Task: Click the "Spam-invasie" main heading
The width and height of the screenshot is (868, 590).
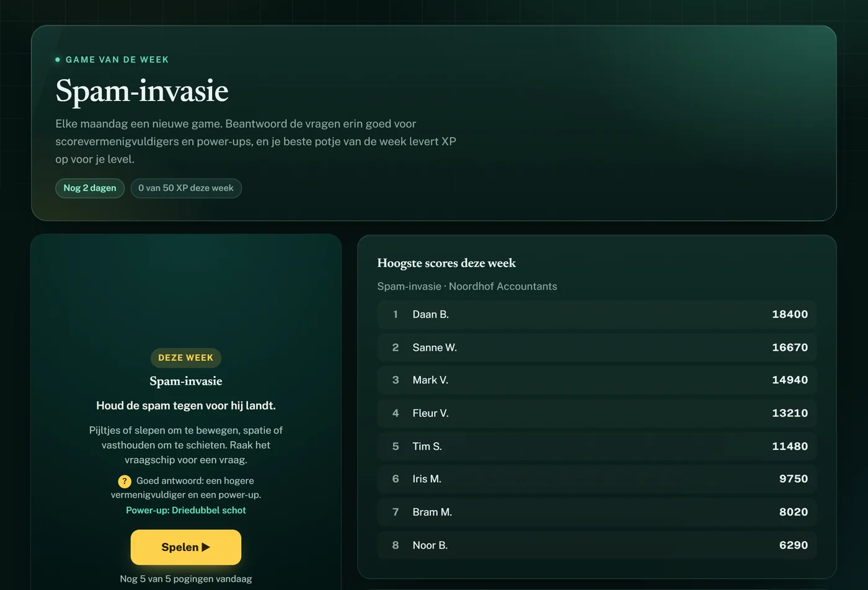Action: point(142,90)
